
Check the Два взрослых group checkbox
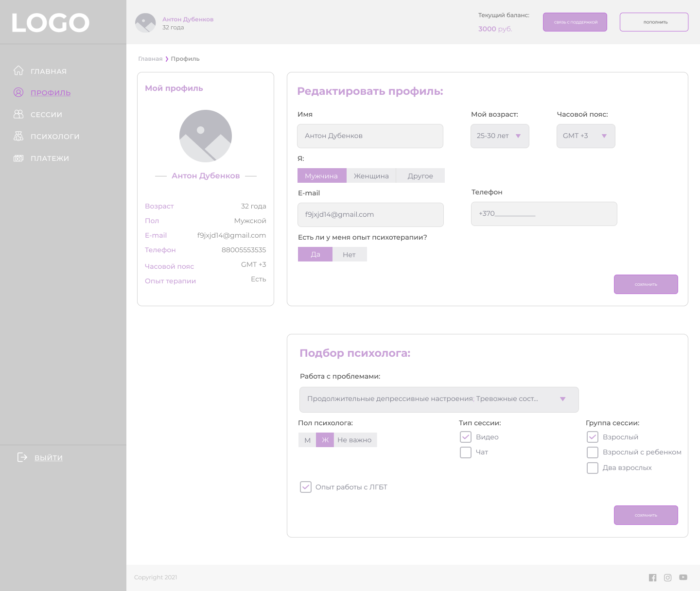[x=593, y=468]
